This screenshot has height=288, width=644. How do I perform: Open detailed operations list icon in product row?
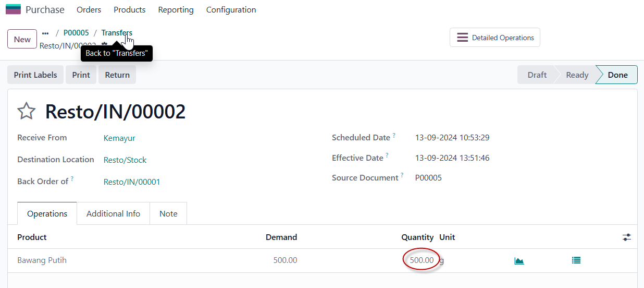(x=576, y=260)
